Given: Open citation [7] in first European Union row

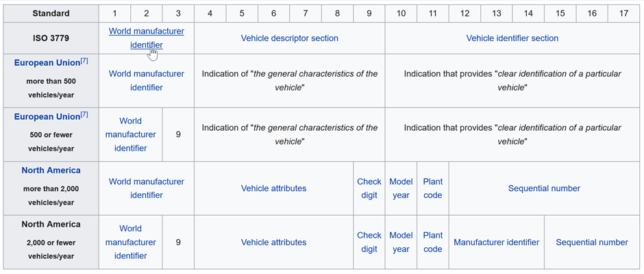Looking at the screenshot, I should point(84,61).
